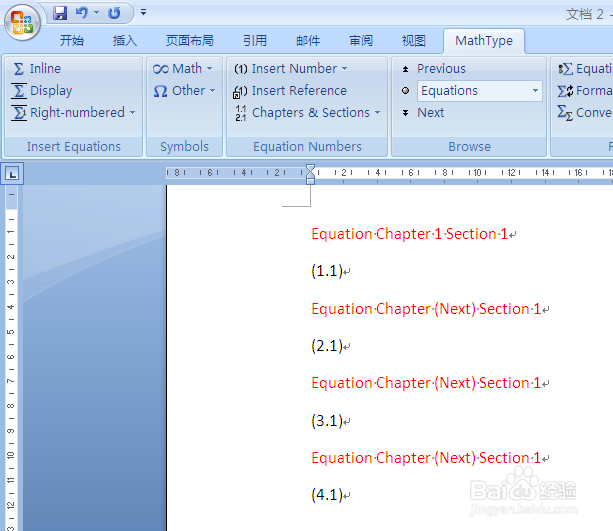Click the equation number (2.1)
This screenshot has width=613, height=531.
(327, 346)
